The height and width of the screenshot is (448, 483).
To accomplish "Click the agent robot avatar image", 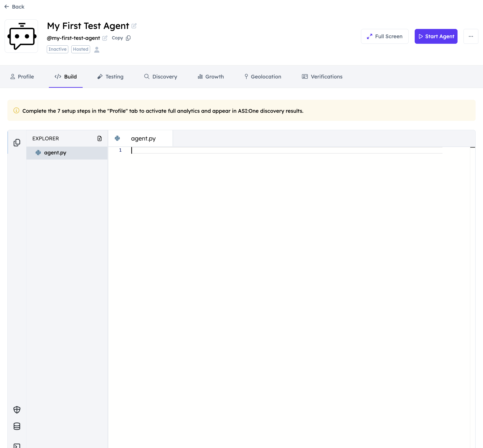I will [21, 36].
